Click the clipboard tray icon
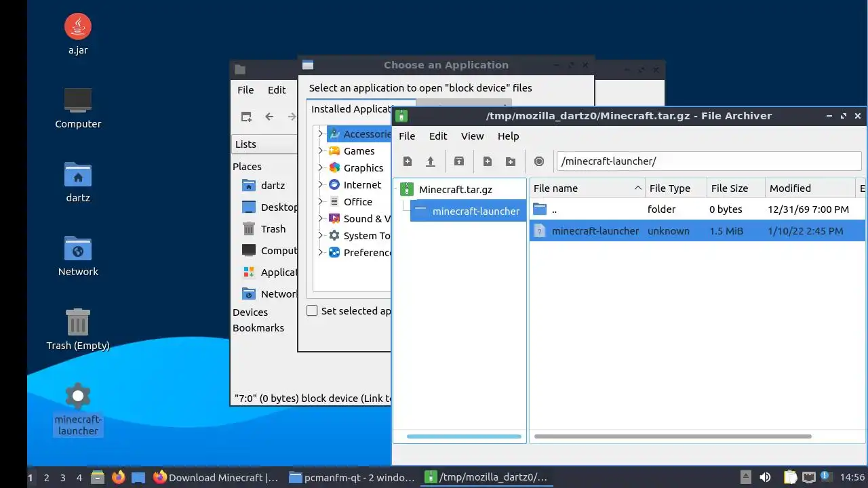Image resolution: width=868 pixels, height=488 pixels. 790,477
